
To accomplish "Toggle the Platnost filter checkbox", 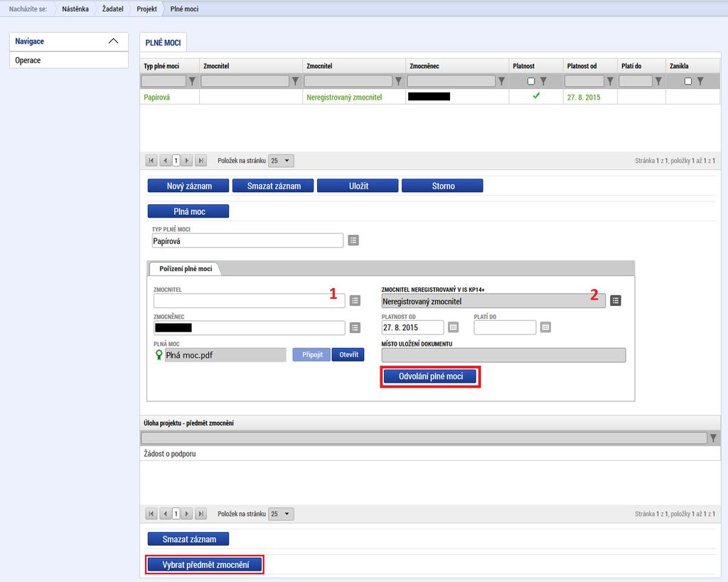I will [530, 81].
